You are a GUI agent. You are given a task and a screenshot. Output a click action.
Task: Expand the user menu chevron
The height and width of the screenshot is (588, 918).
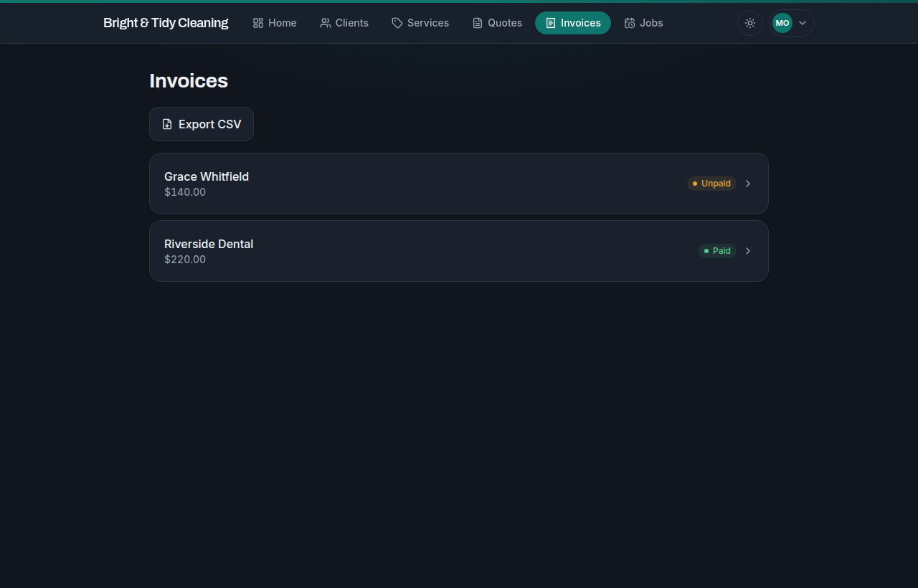coord(803,23)
